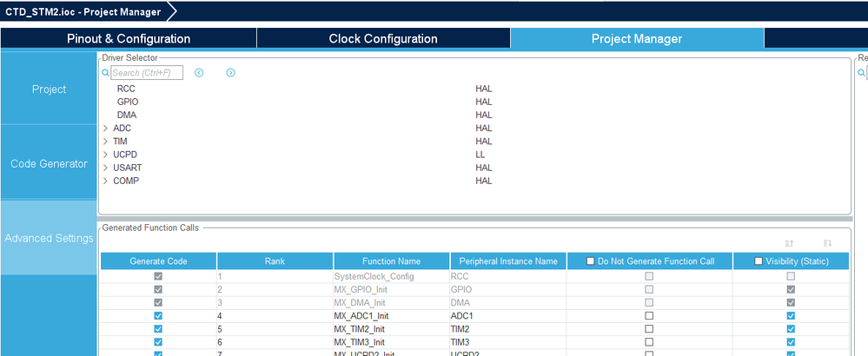Select the MX_TIM3_Init function name cell

pyautogui.click(x=391, y=342)
